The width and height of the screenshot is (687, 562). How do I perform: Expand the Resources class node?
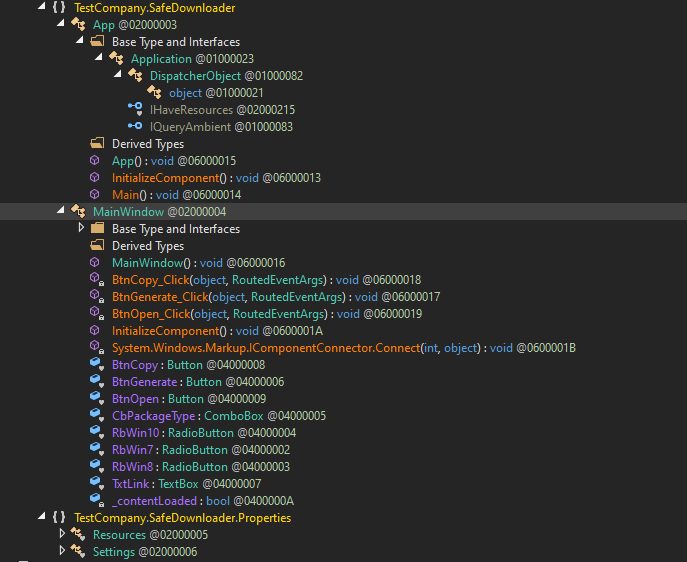click(x=62, y=535)
